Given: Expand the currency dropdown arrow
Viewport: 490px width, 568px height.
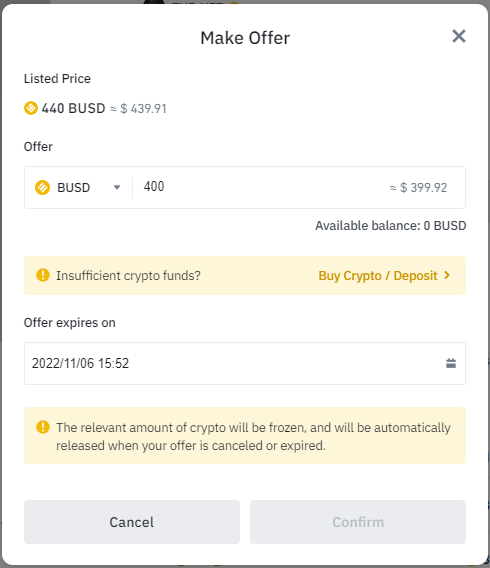Looking at the screenshot, I should pos(117,187).
